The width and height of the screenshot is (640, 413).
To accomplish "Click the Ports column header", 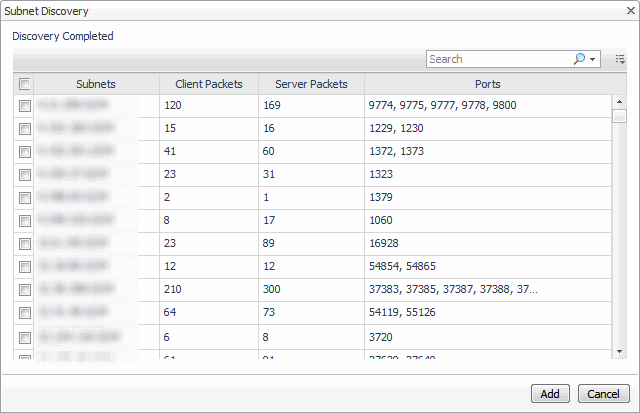I will point(488,84).
